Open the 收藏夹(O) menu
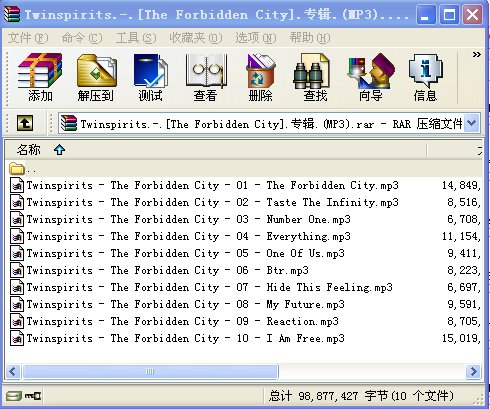The image size is (490, 409). coord(196,38)
